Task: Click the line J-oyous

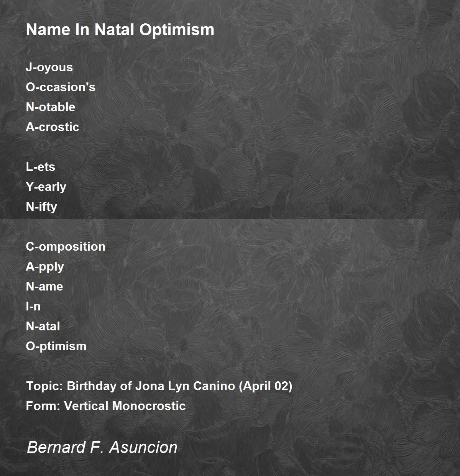Action: pyautogui.click(x=49, y=67)
